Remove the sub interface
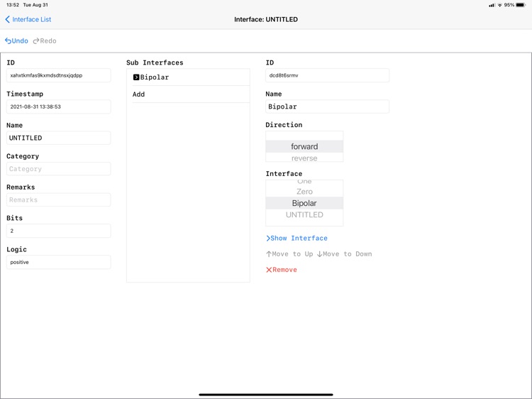This screenshot has width=532, height=399. point(282,270)
